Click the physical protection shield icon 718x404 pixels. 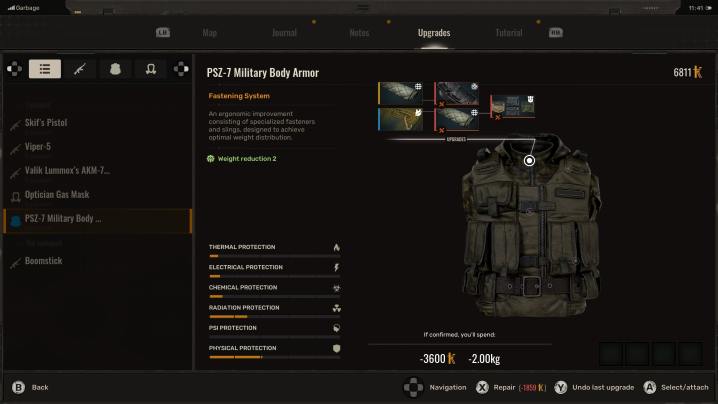[x=336, y=348]
